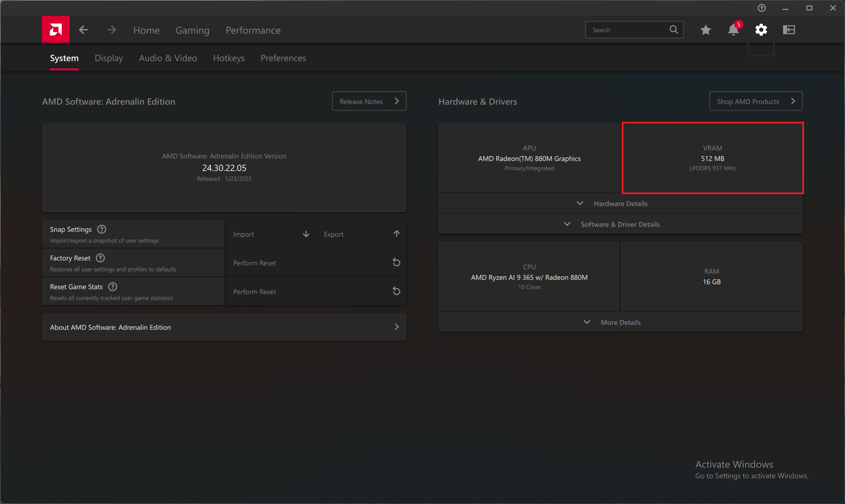Click the 'Factory Reset' label
The width and height of the screenshot is (845, 504).
(x=70, y=258)
